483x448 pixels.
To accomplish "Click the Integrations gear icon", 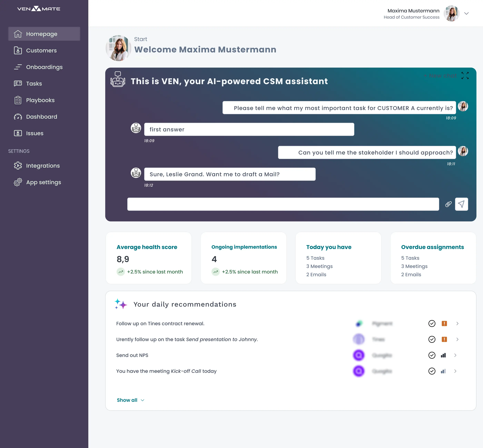I will click(x=18, y=166).
